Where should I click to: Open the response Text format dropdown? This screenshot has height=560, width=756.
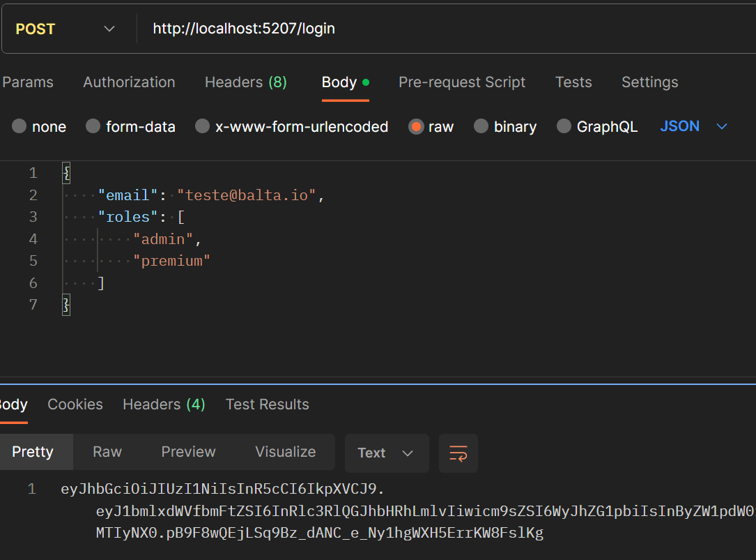pyautogui.click(x=386, y=453)
